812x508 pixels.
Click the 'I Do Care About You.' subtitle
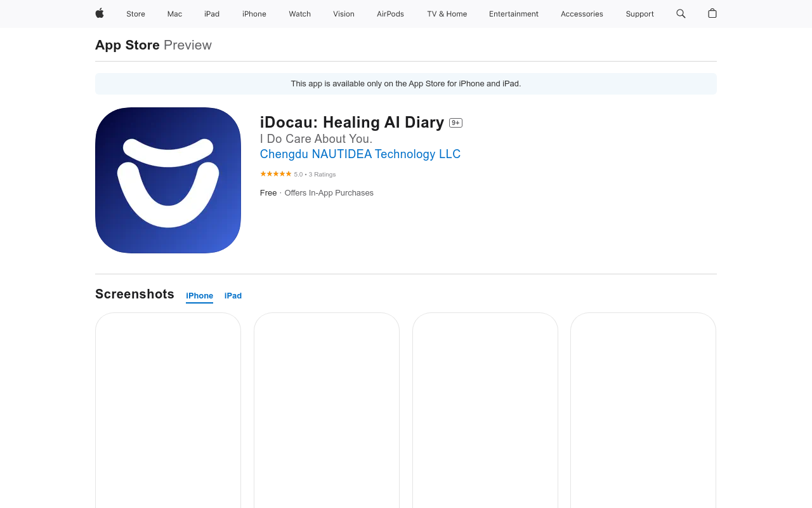316,139
